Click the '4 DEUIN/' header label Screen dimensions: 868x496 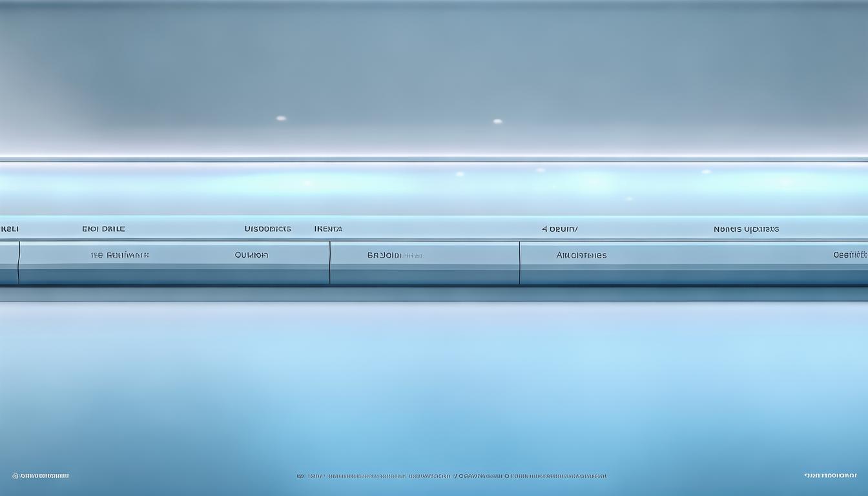[x=559, y=229]
